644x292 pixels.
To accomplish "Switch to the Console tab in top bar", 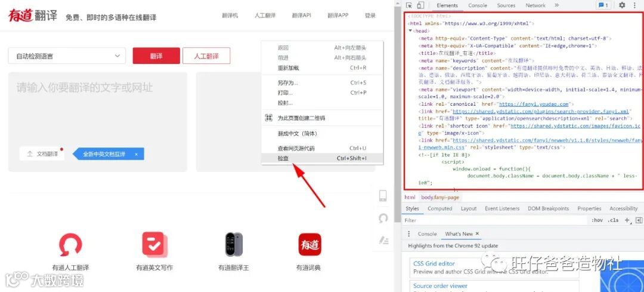I will click(x=478, y=5).
